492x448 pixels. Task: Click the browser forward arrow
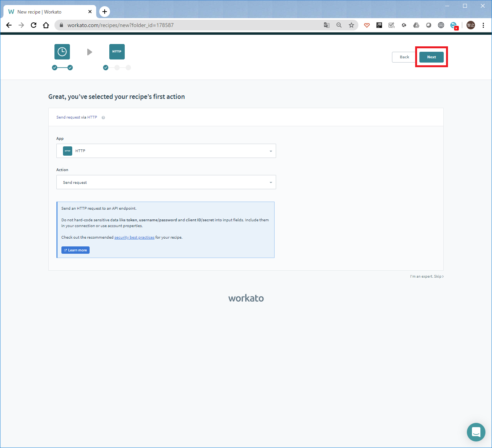(x=21, y=25)
